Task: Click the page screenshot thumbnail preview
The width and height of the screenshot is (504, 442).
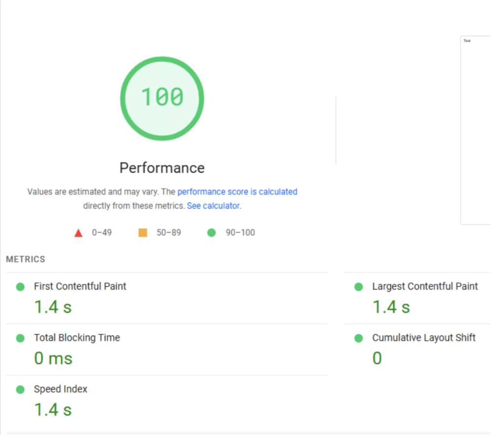Action: (475, 130)
